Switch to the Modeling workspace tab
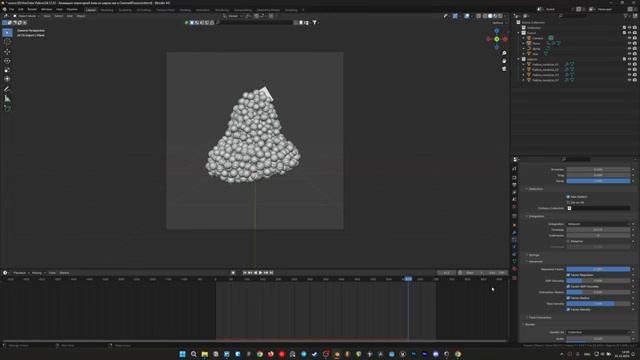Viewport: 640px width, 360px height. tap(107, 10)
